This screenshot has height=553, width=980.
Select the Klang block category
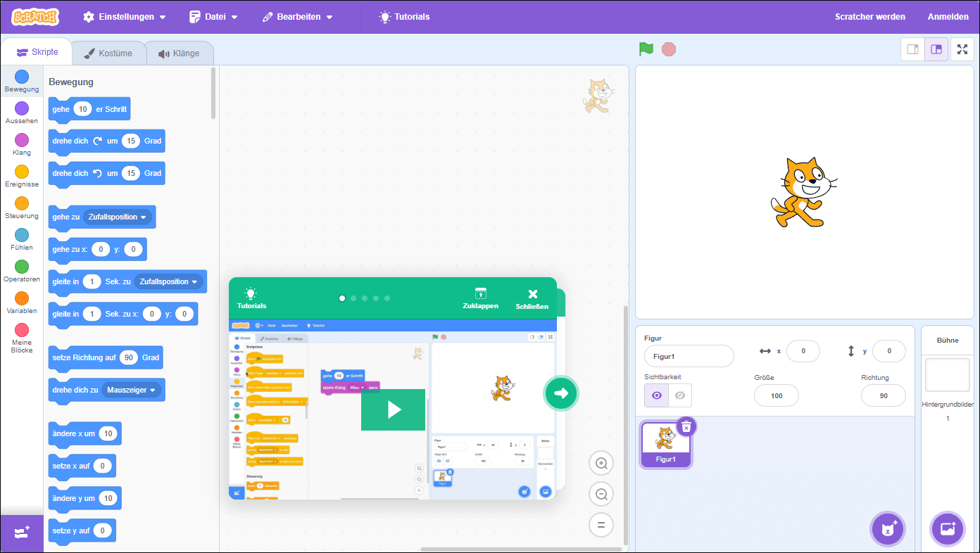pyautogui.click(x=22, y=145)
